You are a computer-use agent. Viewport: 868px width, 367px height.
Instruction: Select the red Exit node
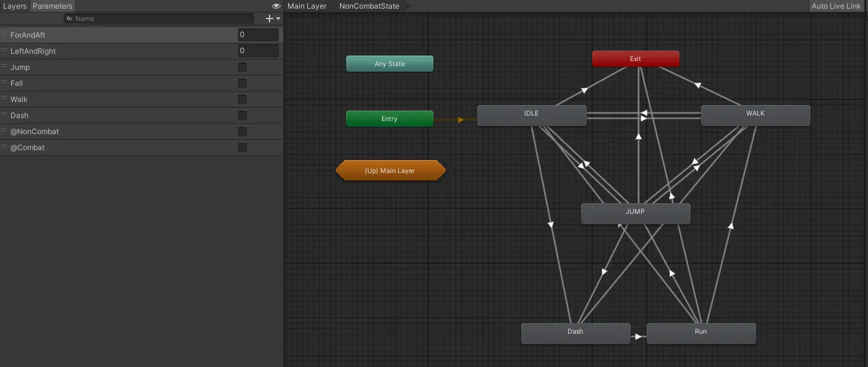(636, 59)
